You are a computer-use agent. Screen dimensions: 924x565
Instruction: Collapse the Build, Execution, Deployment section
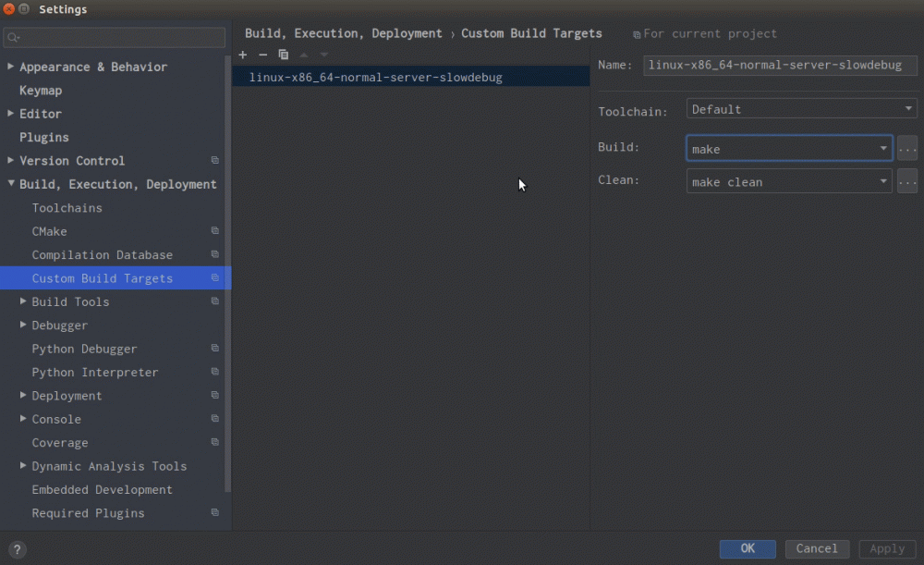pos(9,184)
